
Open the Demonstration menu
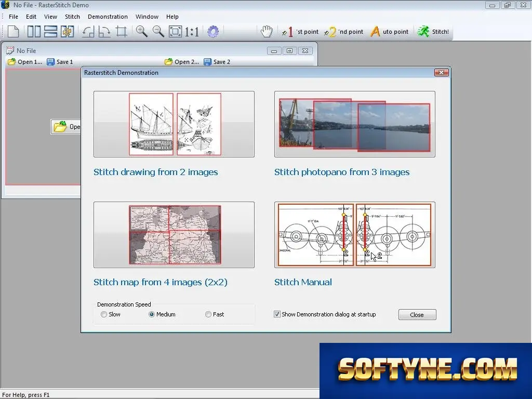point(108,17)
